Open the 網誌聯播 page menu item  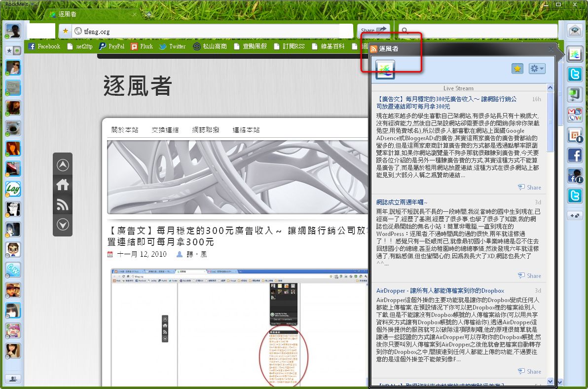[x=206, y=130]
